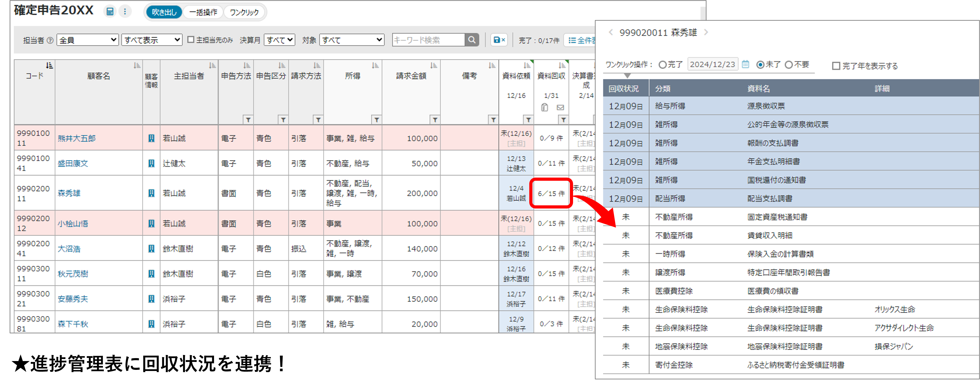Open the three-dot options menu
This screenshot has width=980, height=387.
click(x=125, y=12)
